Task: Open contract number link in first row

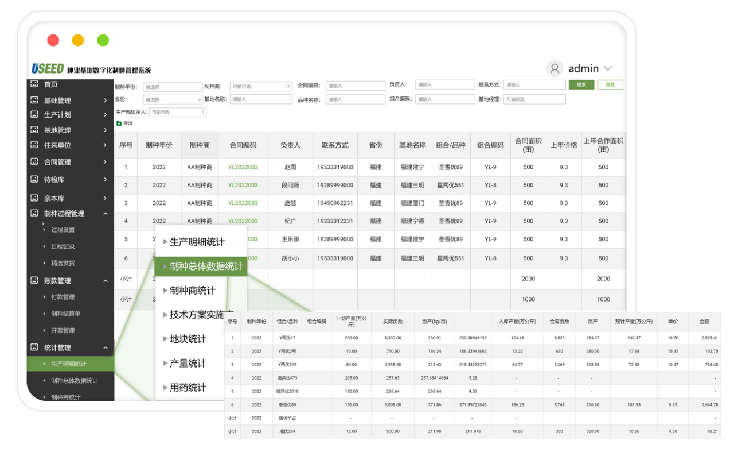Action: 242,167
